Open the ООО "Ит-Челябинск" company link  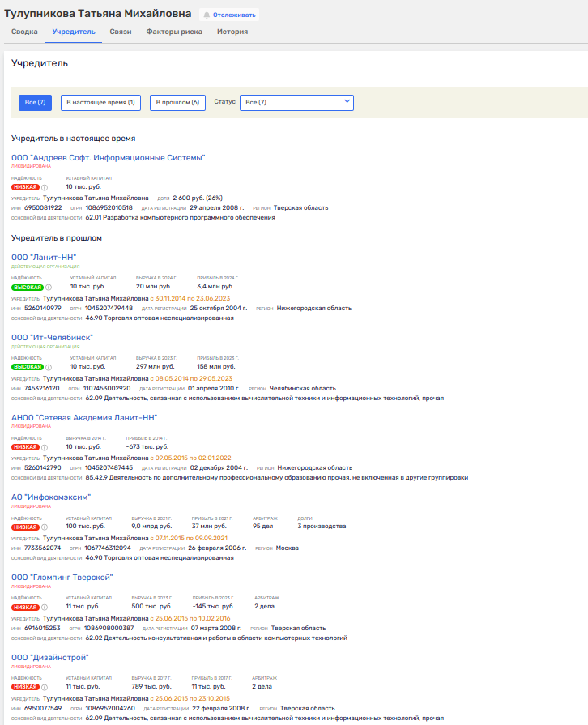pos(52,338)
